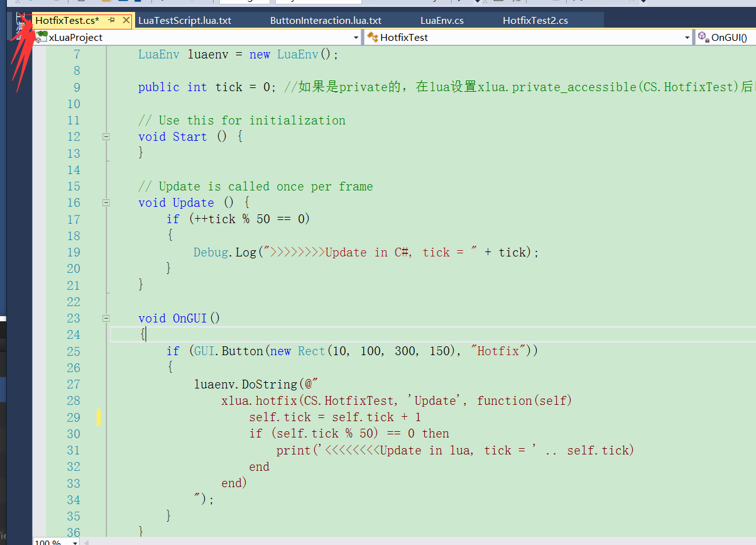The image size is (756, 545).
Task: Pin the HotfixTest.cs tab
Action: pos(112,21)
